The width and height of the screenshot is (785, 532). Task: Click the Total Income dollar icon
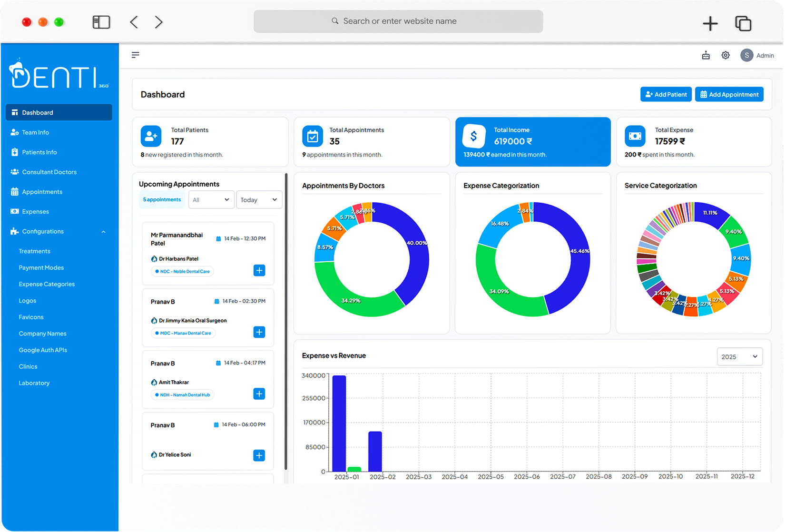click(473, 136)
